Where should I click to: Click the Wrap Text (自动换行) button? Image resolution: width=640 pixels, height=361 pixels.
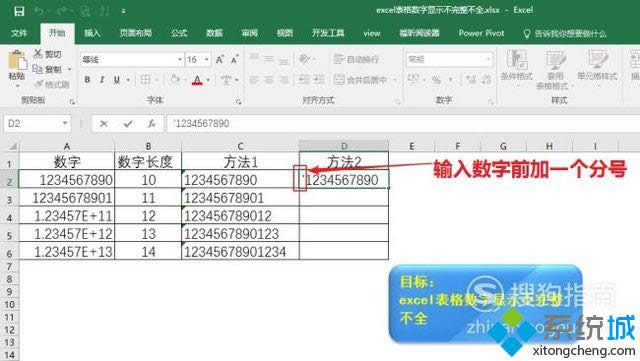tap(356, 60)
